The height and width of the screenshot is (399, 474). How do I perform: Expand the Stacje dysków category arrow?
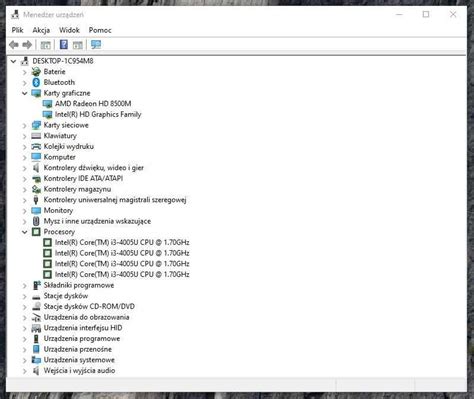[24, 296]
